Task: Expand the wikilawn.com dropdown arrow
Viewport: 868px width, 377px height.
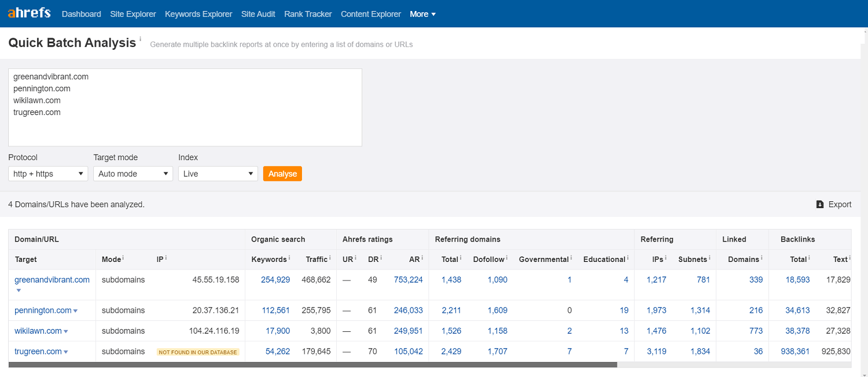Action: tap(66, 332)
